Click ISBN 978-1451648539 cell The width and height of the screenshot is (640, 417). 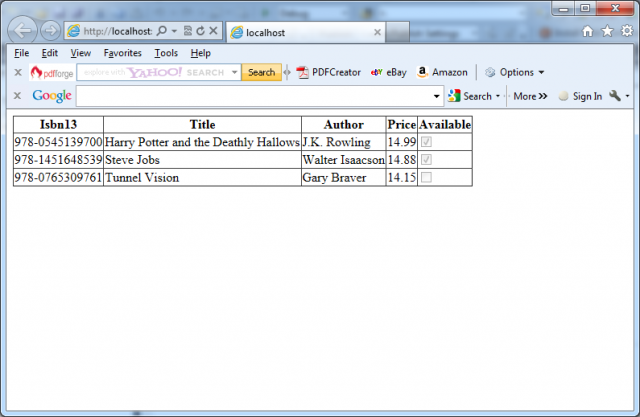point(58,160)
